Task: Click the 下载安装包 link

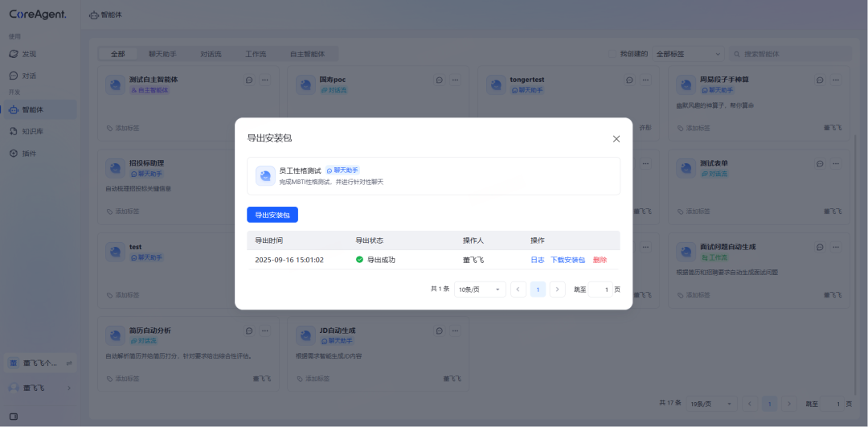Action: click(x=568, y=260)
